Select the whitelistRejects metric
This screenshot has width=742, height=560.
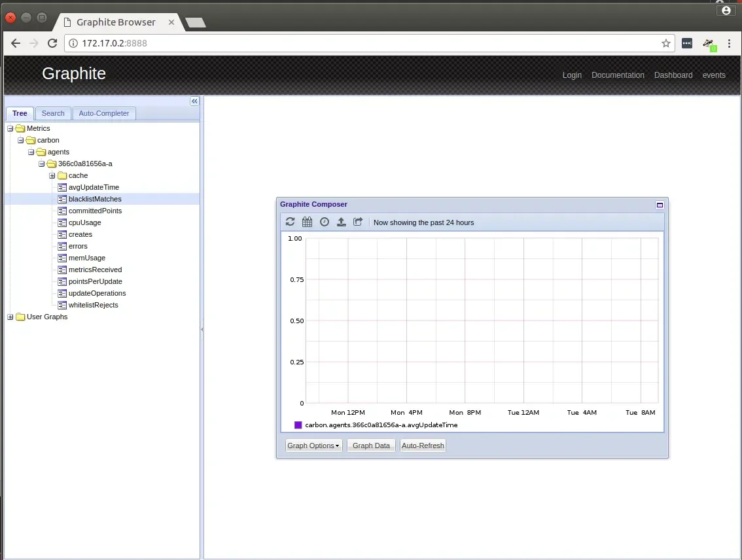coord(93,306)
